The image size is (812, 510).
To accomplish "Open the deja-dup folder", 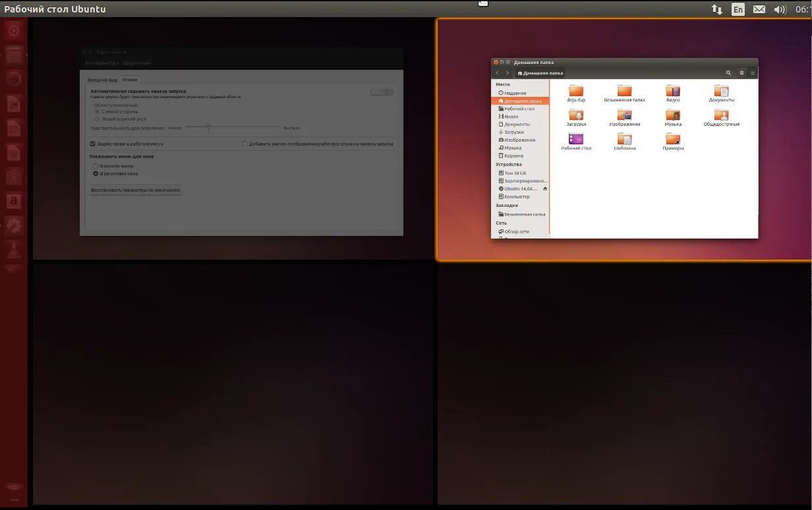I will coord(576,91).
